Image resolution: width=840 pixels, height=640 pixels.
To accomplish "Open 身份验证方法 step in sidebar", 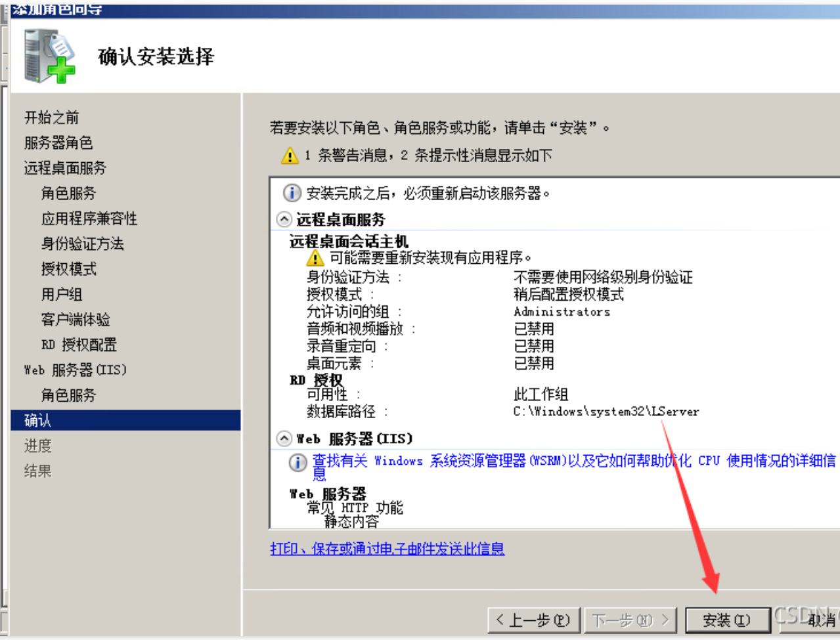I will (82, 244).
